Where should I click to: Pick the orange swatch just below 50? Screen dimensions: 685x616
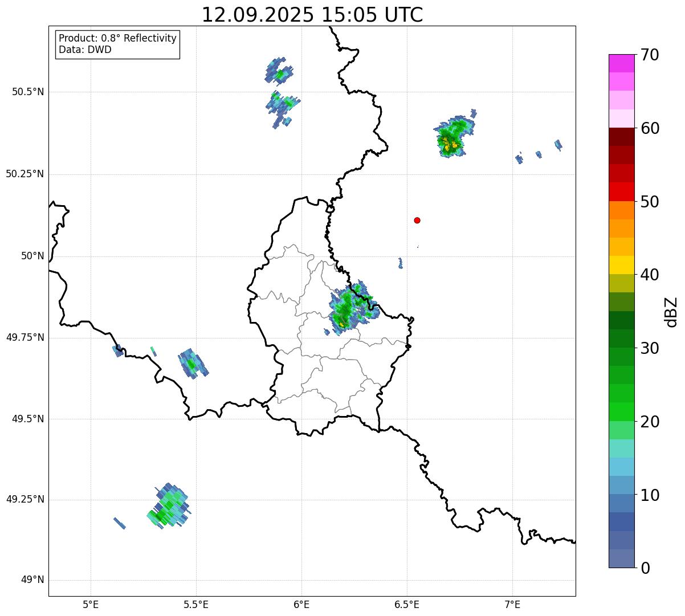click(625, 210)
